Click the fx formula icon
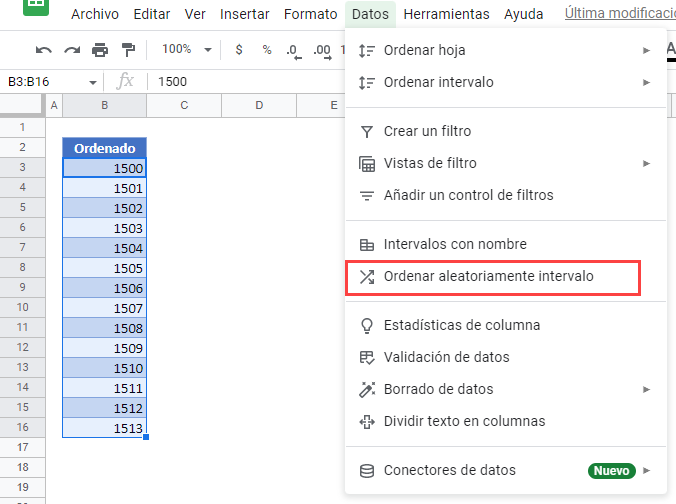Viewport: 676px width, 504px height. tap(125, 81)
